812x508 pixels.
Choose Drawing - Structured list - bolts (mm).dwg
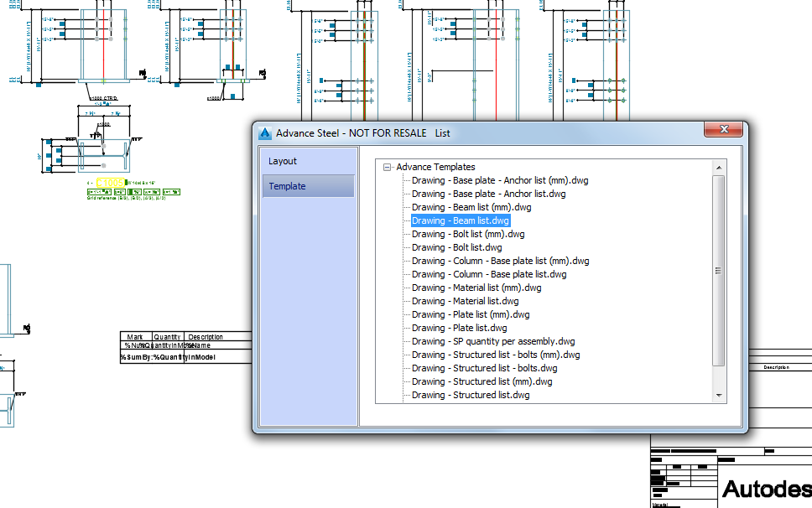pos(496,355)
